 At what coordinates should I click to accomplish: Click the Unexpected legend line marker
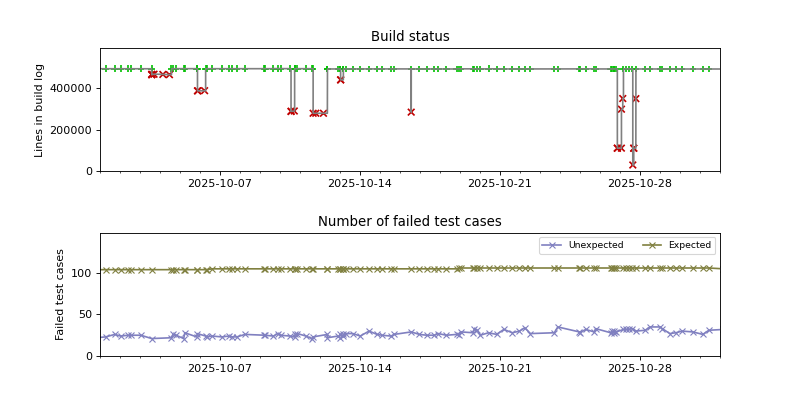[553, 245]
